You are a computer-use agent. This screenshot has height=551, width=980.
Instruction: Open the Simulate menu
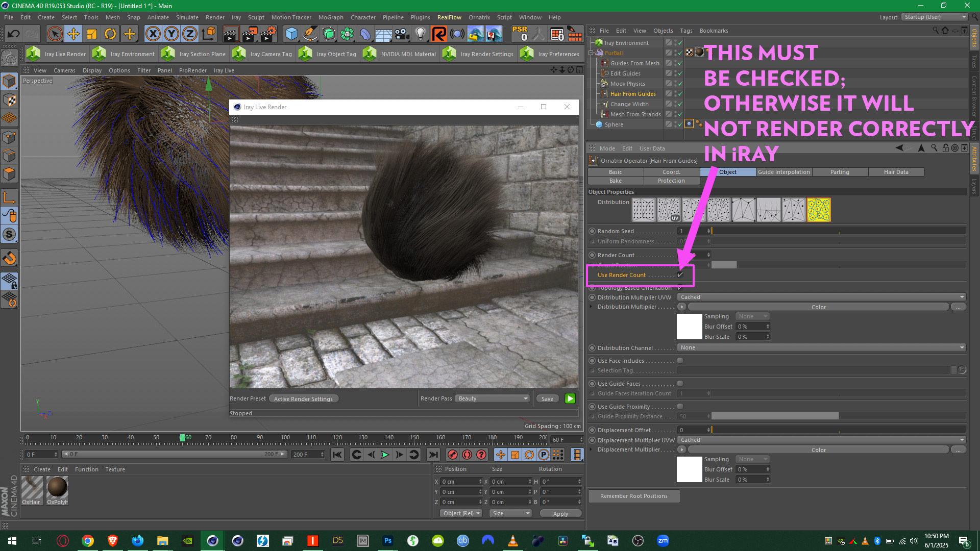[x=187, y=17]
